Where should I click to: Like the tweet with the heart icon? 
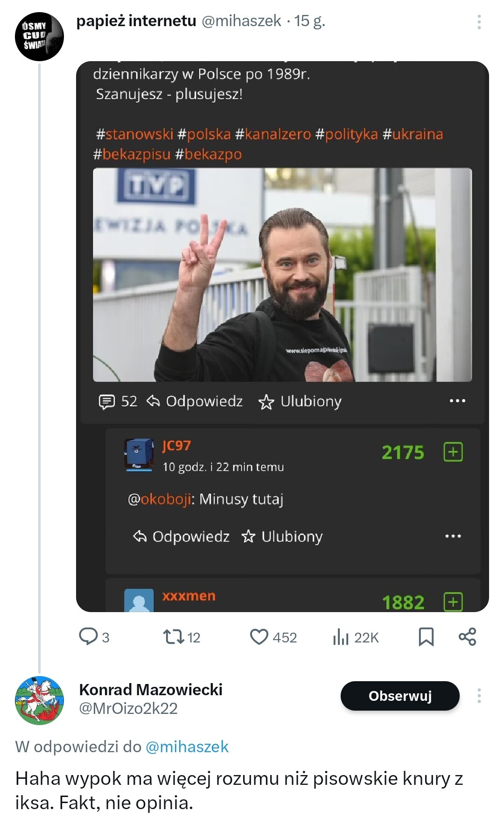click(259, 637)
